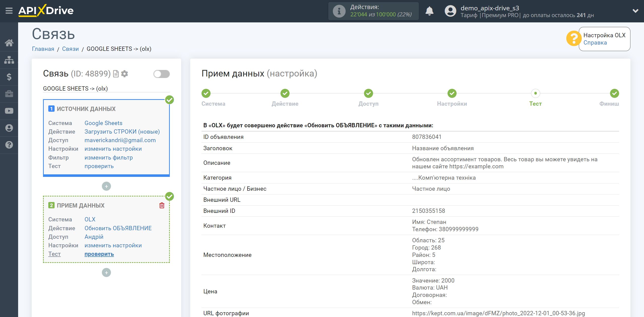Go to Система wizard step

206,93
